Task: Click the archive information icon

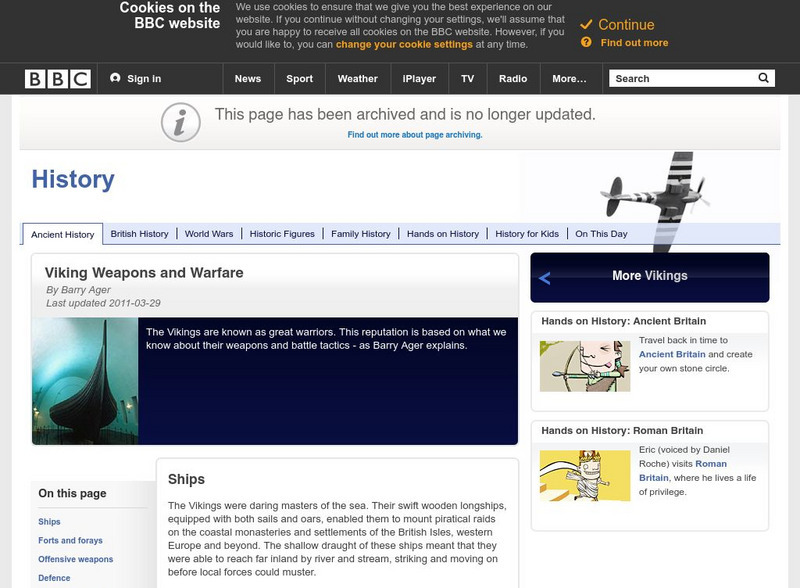Action: (x=181, y=122)
